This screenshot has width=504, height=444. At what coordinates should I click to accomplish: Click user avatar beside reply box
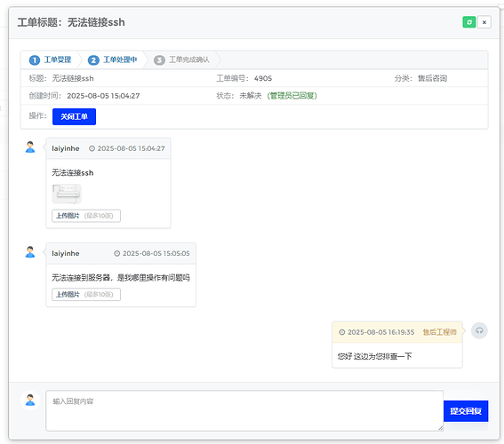click(x=30, y=400)
